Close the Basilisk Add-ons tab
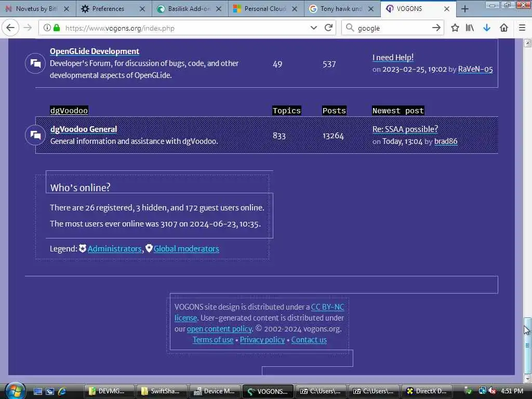Viewport: 532px width, 399px height. 219,9
